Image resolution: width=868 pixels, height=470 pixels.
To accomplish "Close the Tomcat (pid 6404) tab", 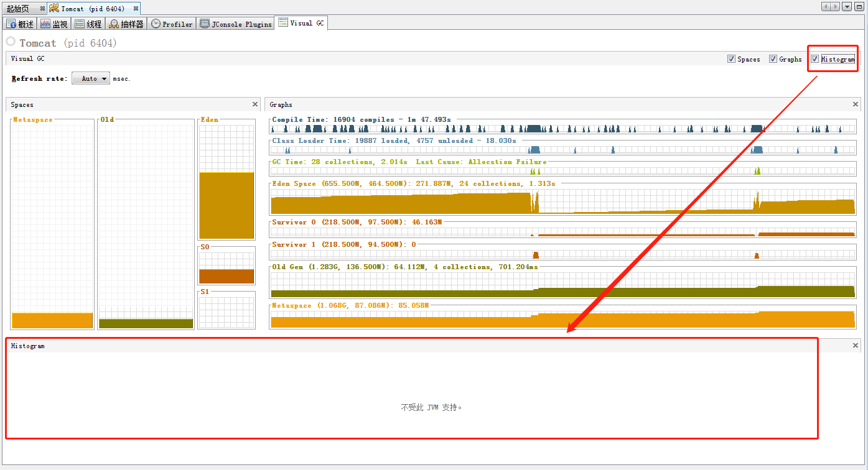I will (136, 9).
